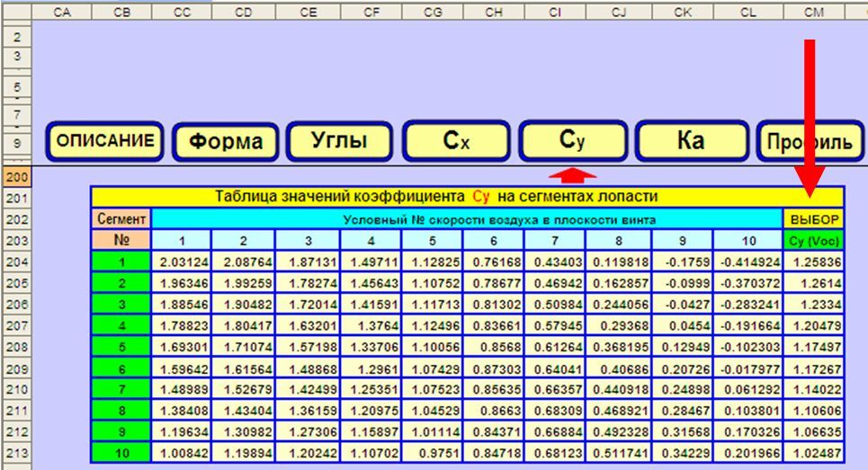Open the Ка coefficient button

[692, 141]
